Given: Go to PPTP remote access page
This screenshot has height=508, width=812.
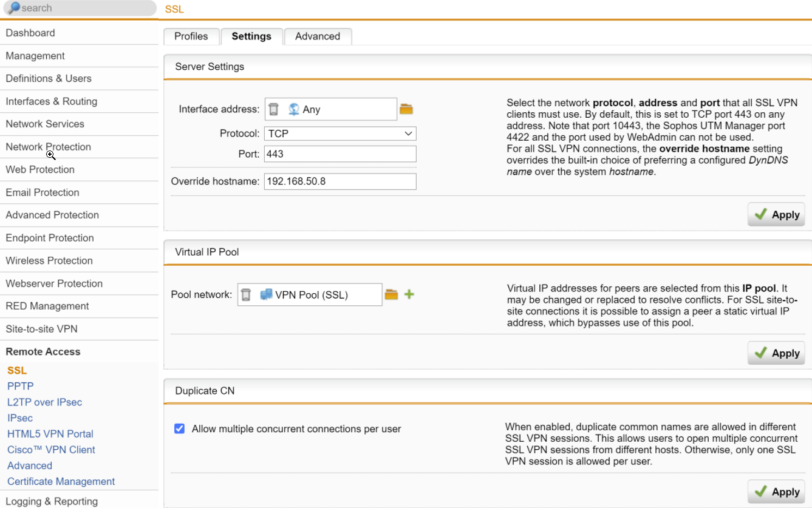Looking at the screenshot, I should pyautogui.click(x=21, y=386).
